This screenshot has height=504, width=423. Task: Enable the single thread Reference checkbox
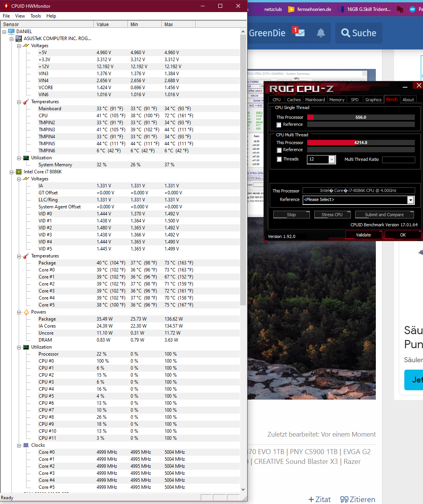point(279,125)
